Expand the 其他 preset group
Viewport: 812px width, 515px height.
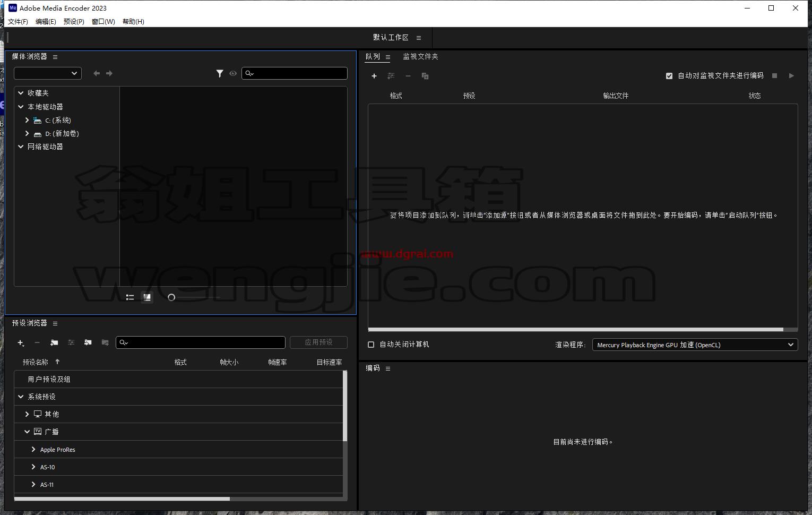coord(27,414)
